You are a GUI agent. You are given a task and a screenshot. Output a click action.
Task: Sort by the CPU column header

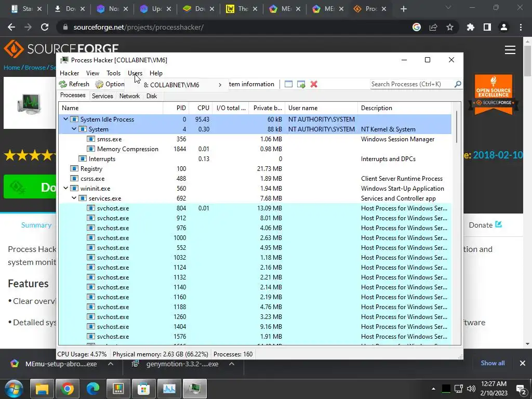[x=201, y=108]
